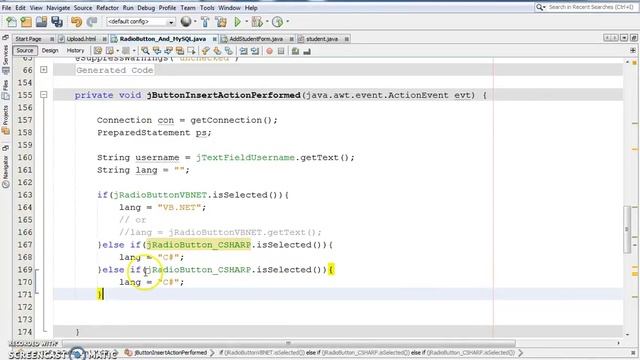The height and width of the screenshot is (360, 640).
Task: Maximize the editor window icon near tabs
Action: (x=633, y=38)
